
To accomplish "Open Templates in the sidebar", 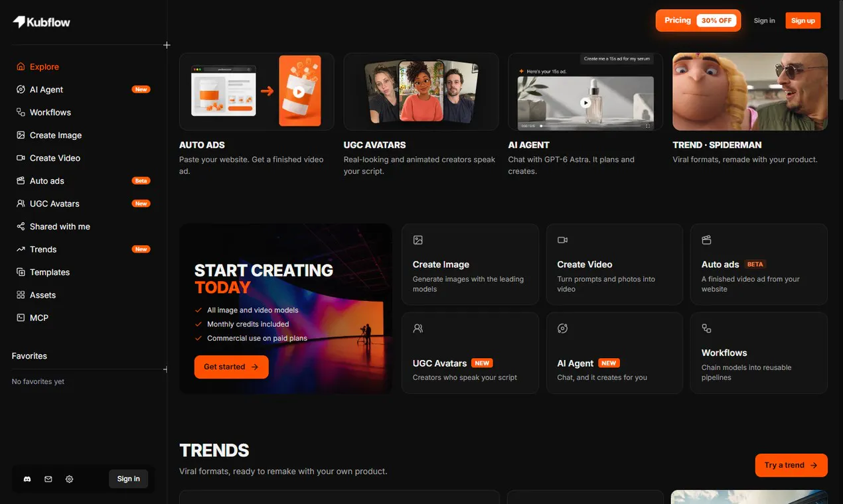I will point(84,273).
